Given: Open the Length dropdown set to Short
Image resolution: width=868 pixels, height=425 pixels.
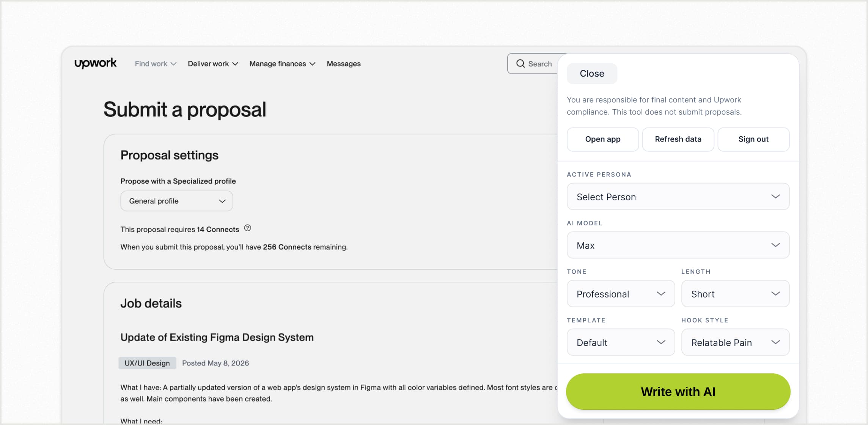Looking at the screenshot, I should click(735, 294).
